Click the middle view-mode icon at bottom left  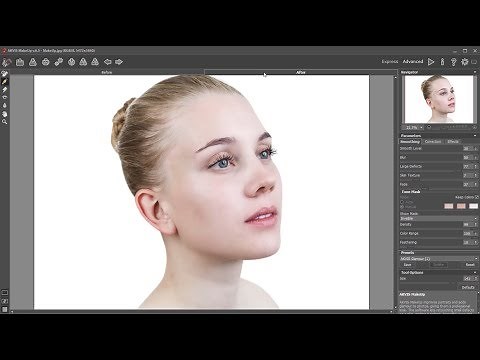pos(5,301)
